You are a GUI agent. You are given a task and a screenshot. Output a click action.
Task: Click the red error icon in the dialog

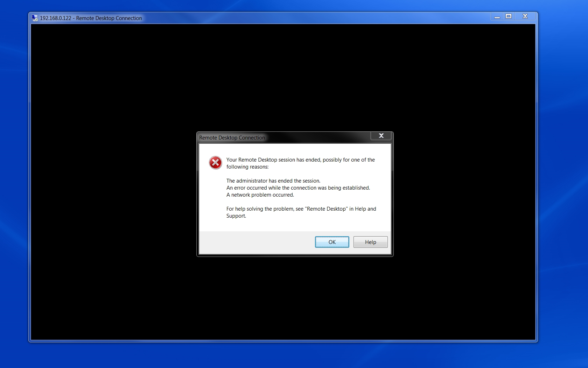tap(215, 163)
